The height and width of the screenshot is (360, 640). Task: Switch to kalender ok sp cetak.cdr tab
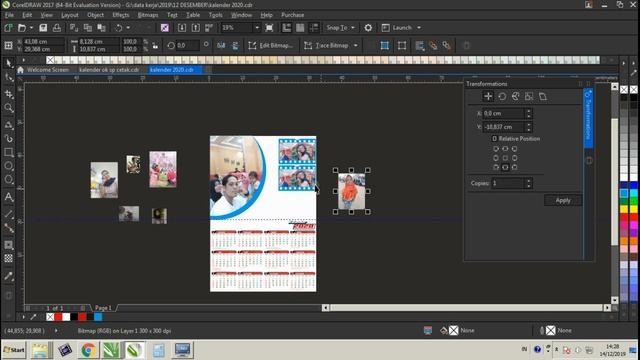pyautogui.click(x=109, y=70)
